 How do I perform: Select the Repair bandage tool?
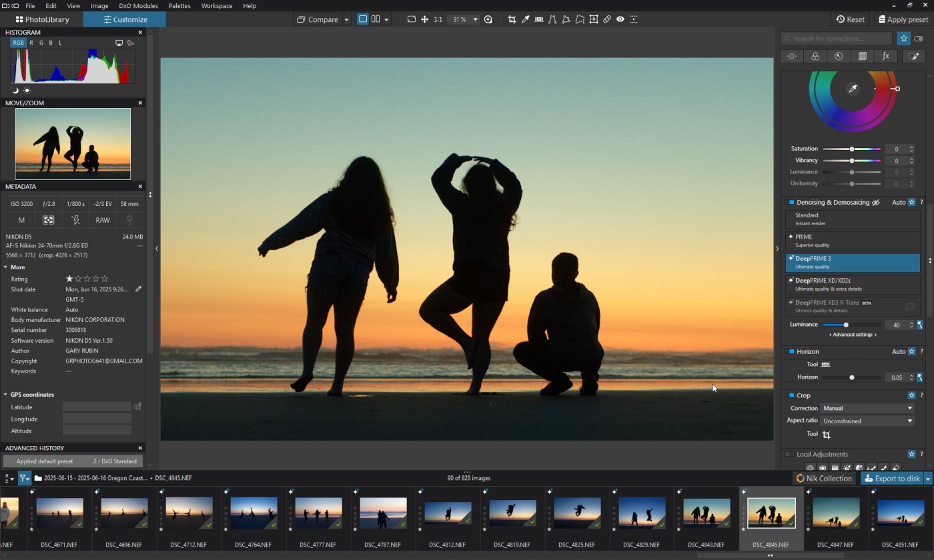(x=606, y=19)
